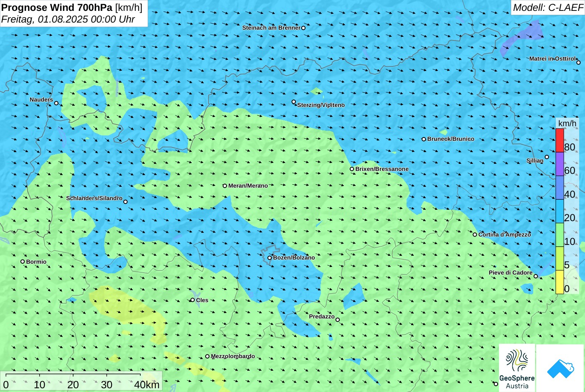This screenshot has width=585, height=392.
Task: Click the "Meran/Merano" city label
Action: click(x=248, y=186)
